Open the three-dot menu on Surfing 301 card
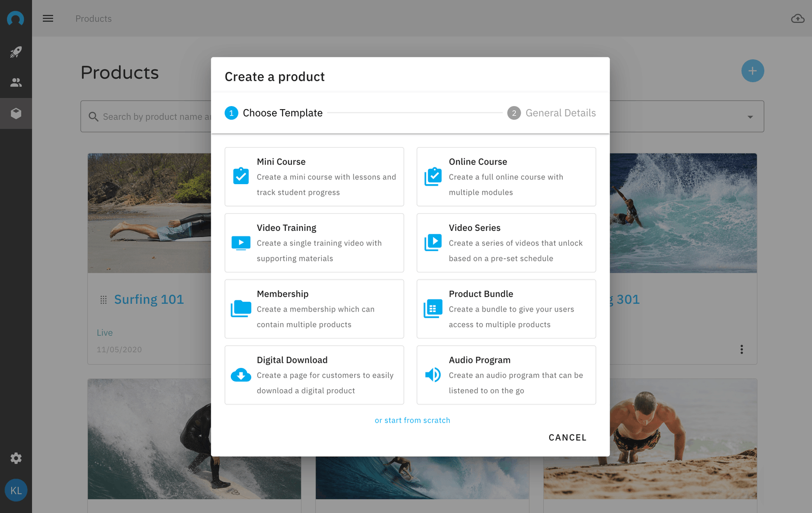This screenshot has width=812, height=513. click(741, 349)
